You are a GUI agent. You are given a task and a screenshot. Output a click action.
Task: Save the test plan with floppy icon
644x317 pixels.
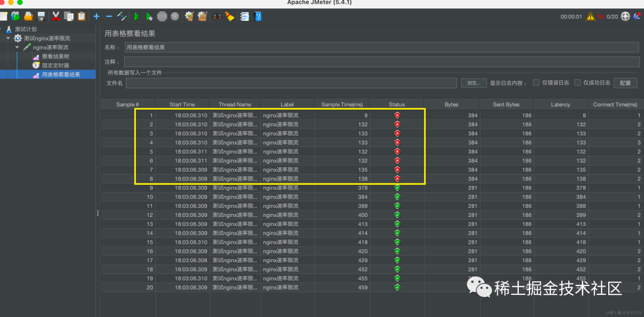click(41, 17)
